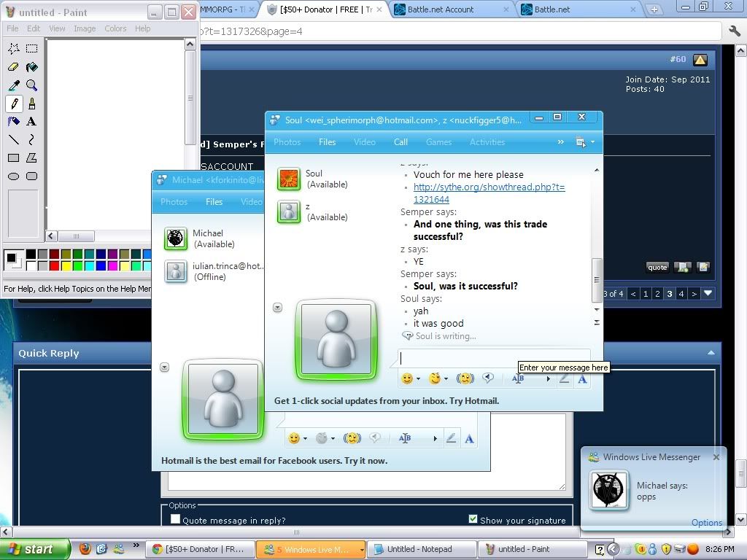The image size is (747, 560).
Task: Click the Windows start button
Action: 34,549
